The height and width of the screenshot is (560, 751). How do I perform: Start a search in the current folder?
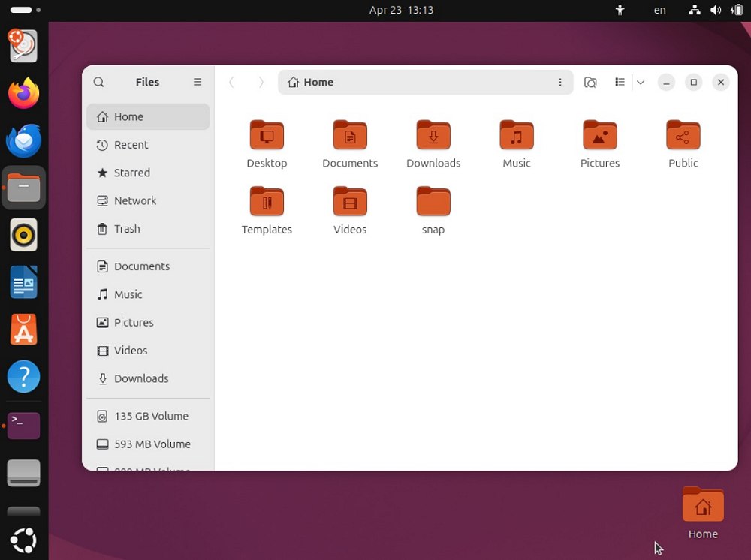[x=591, y=82]
